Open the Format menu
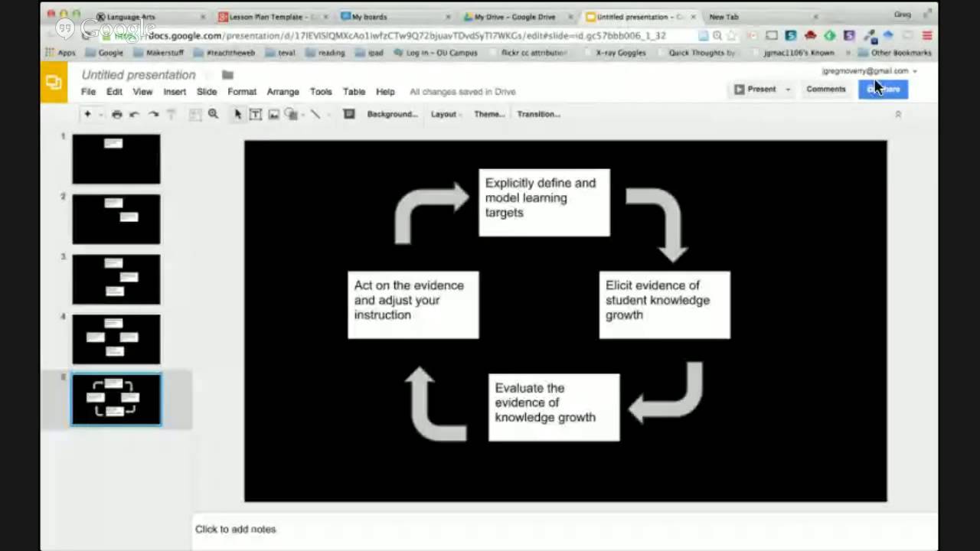Screen dimensions: 980x551 (x=242, y=92)
